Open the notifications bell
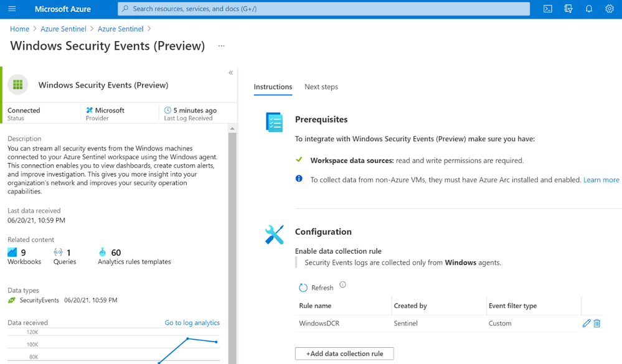The width and height of the screenshot is (622, 364). click(x=588, y=9)
